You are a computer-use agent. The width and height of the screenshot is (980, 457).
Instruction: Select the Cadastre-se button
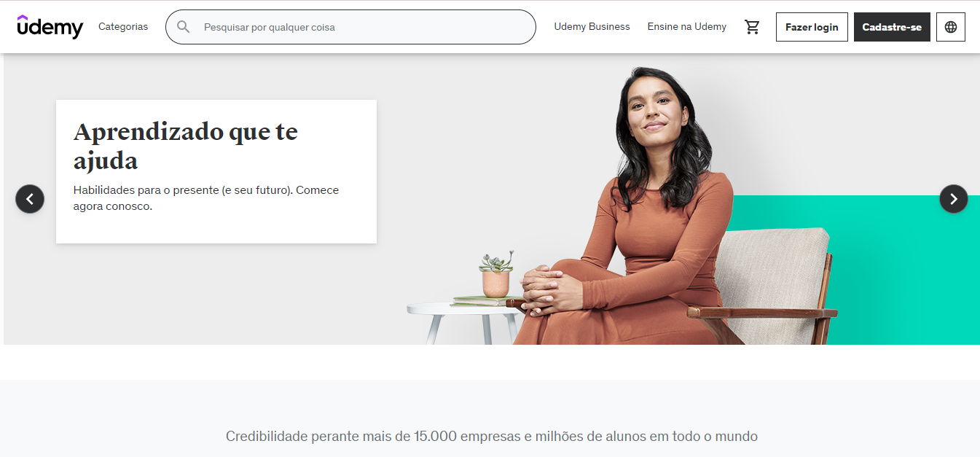(892, 27)
